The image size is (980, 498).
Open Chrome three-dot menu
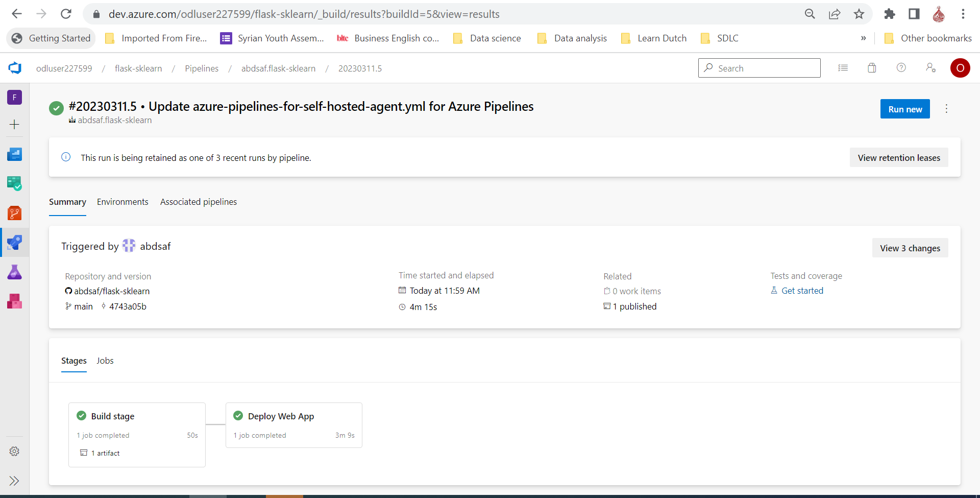(963, 14)
